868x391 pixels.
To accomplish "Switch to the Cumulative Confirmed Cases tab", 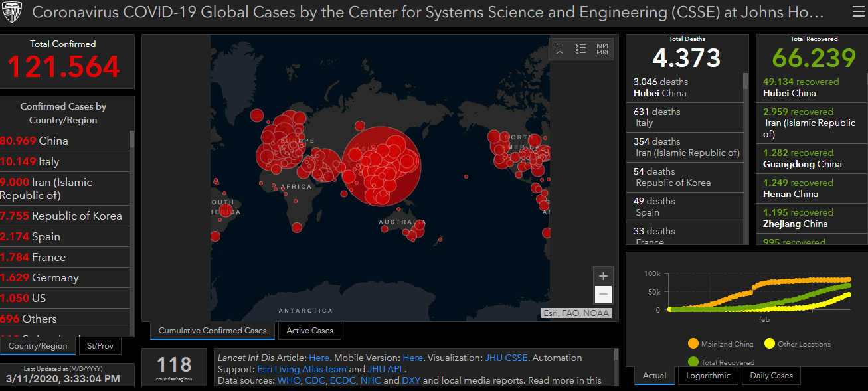I will pos(213,330).
